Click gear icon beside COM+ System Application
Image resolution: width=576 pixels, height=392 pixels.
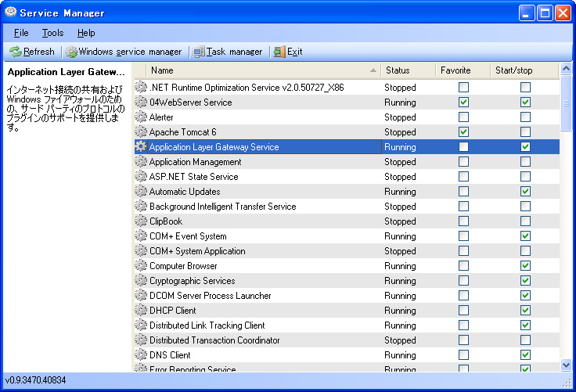141,250
